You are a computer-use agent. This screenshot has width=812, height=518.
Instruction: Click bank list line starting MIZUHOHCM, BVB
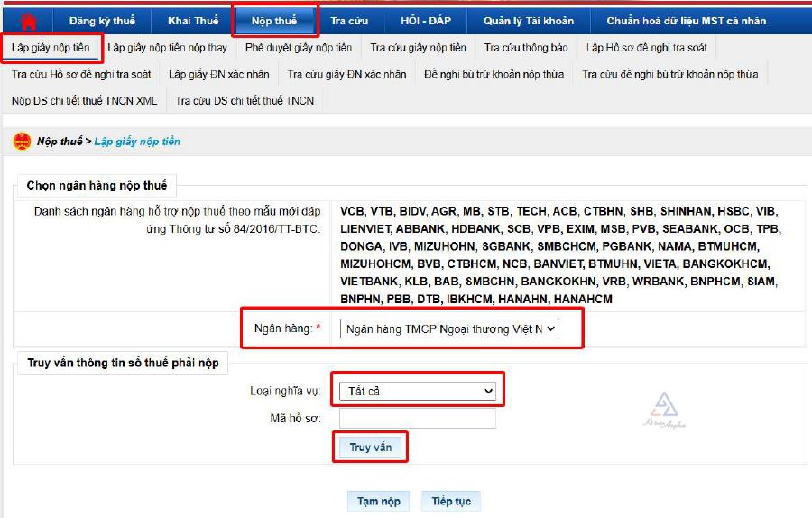click(x=555, y=264)
